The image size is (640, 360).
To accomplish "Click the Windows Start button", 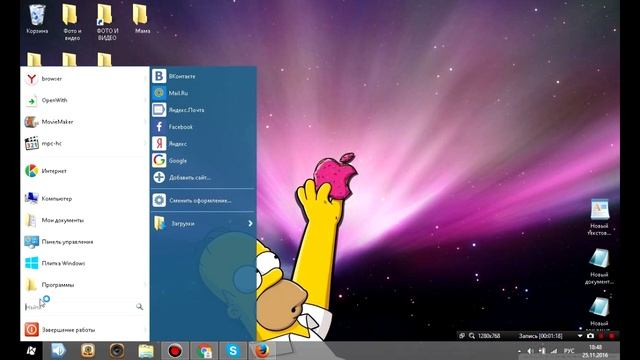I will click(31, 351).
